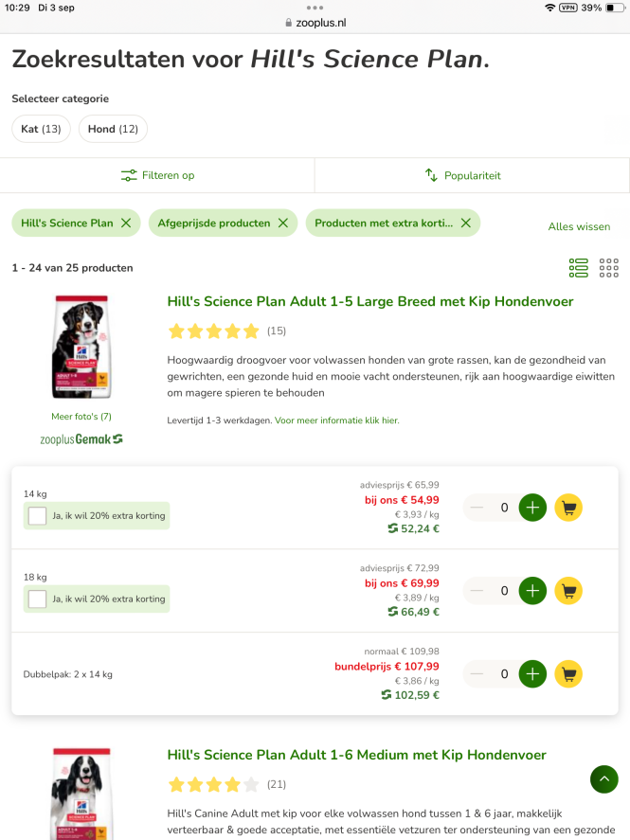Image resolution: width=630 pixels, height=840 pixels.
Task: Open Large Breed product image
Action: click(81, 347)
